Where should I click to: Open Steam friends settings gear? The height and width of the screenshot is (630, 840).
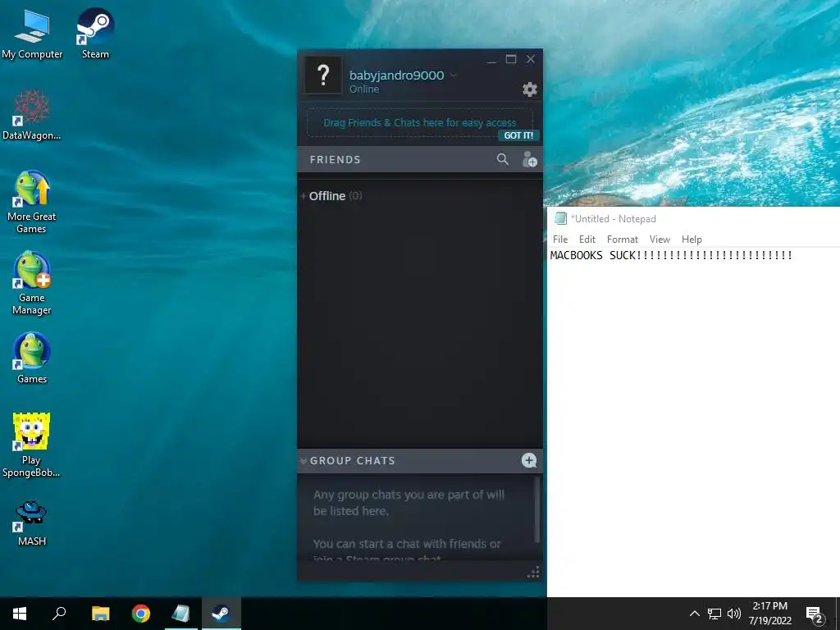(529, 89)
